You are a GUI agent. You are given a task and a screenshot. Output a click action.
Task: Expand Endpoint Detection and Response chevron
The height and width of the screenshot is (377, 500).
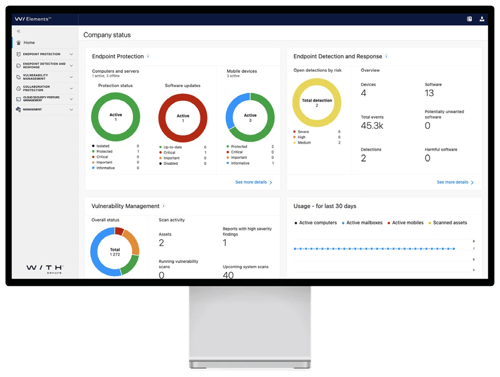coord(71,65)
